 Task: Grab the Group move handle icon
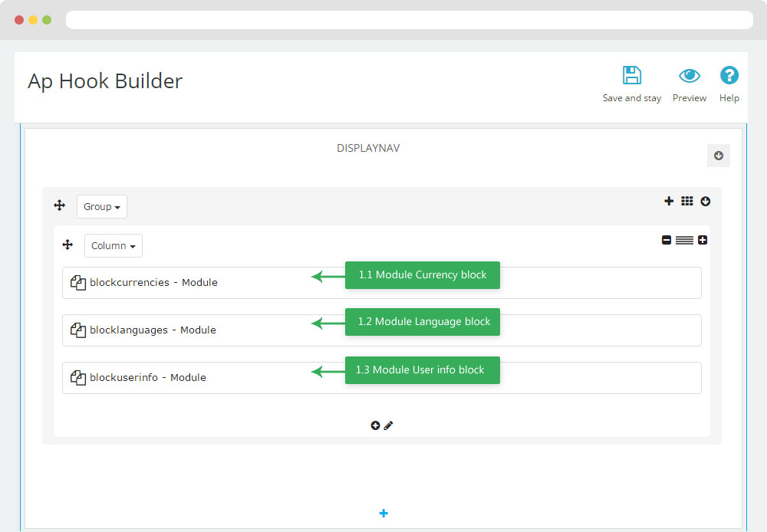pos(59,205)
